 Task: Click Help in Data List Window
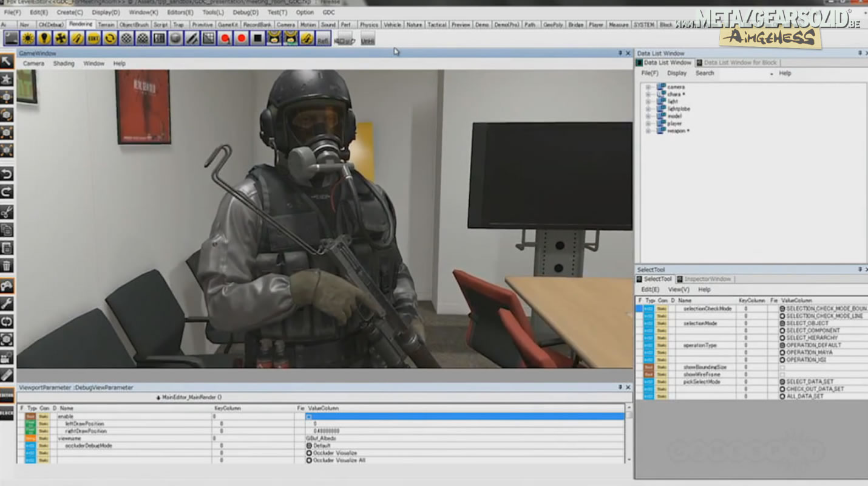785,73
